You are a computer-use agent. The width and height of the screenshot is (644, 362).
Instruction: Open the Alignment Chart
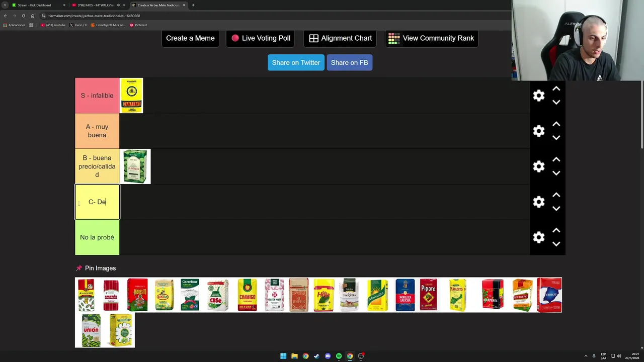pos(341,38)
